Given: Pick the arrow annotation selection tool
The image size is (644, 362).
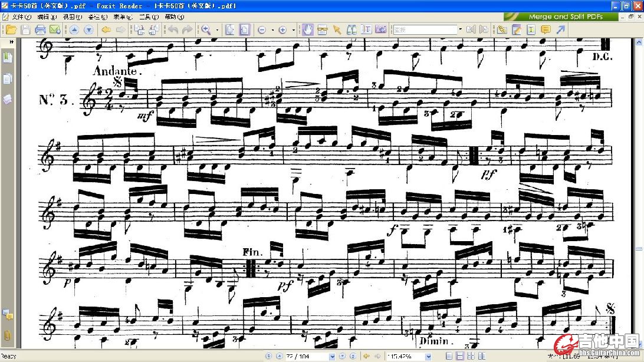Looking at the screenshot, I should (337, 29).
